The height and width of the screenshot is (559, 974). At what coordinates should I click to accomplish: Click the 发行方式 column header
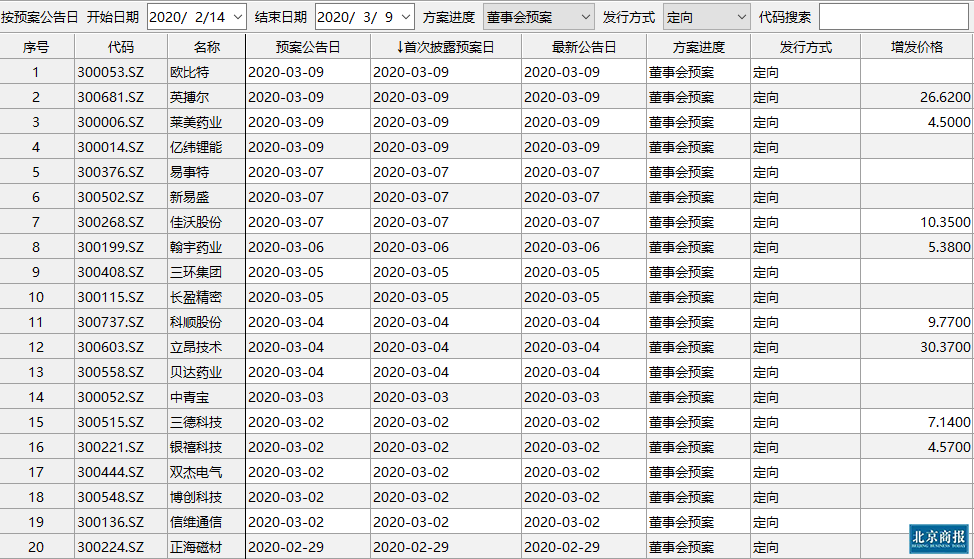pyautogui.click(x=806, y=47)
